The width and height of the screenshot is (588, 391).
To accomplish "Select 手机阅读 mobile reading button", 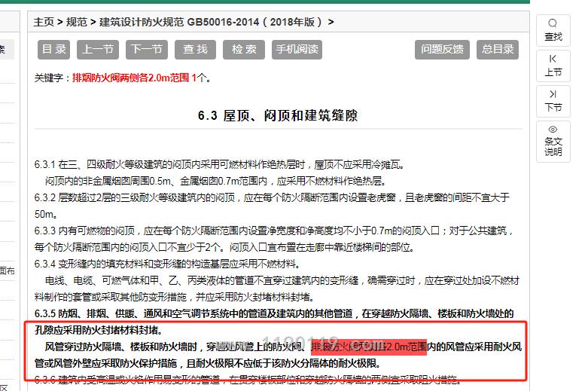I will click(297, 50).
